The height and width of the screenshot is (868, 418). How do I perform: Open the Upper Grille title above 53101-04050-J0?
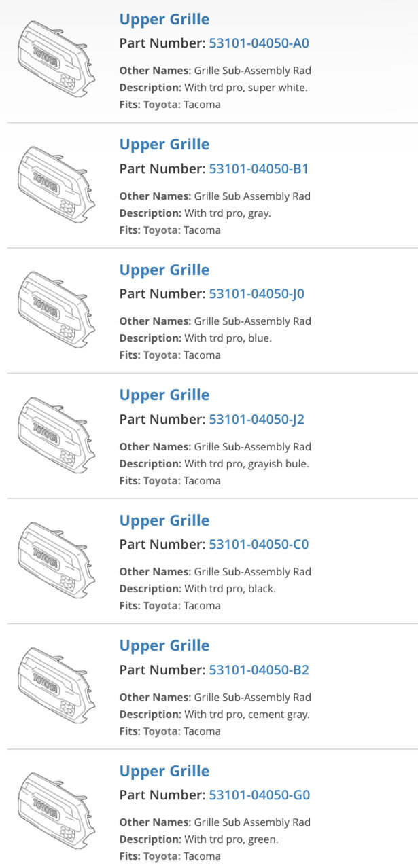coord(164,270)
